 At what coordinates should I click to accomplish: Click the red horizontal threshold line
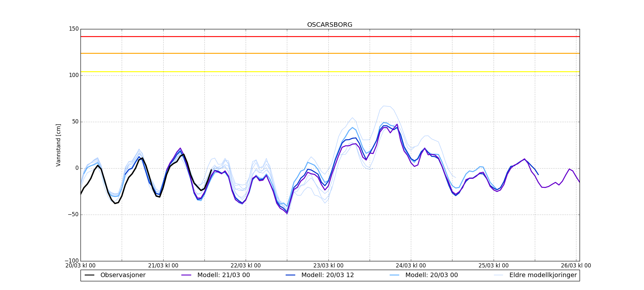[x=330, y=37]
